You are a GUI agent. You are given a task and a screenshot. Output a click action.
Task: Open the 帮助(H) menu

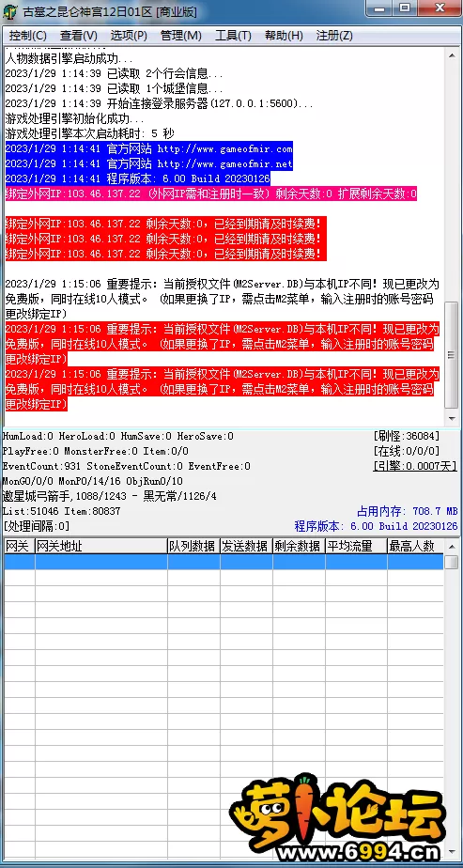point(284,36)
